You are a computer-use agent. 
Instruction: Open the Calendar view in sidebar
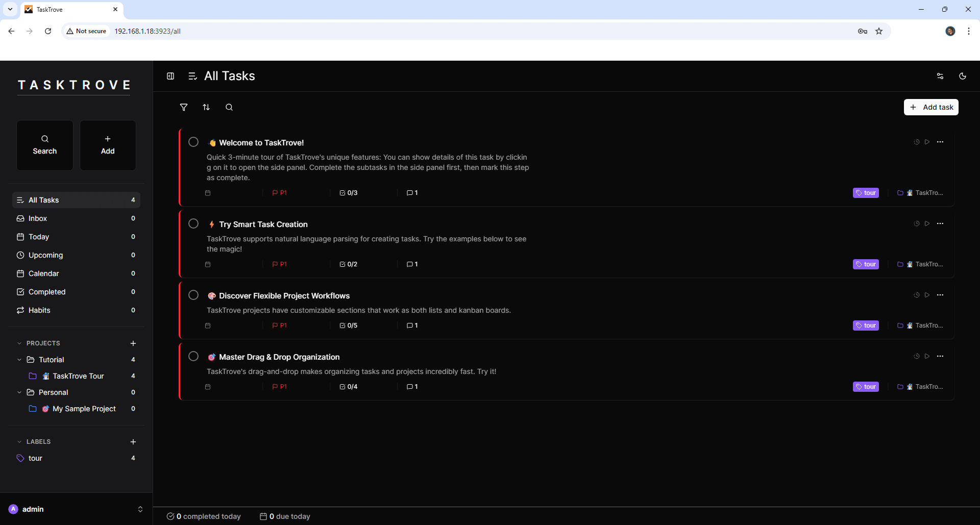coord(43,273)
